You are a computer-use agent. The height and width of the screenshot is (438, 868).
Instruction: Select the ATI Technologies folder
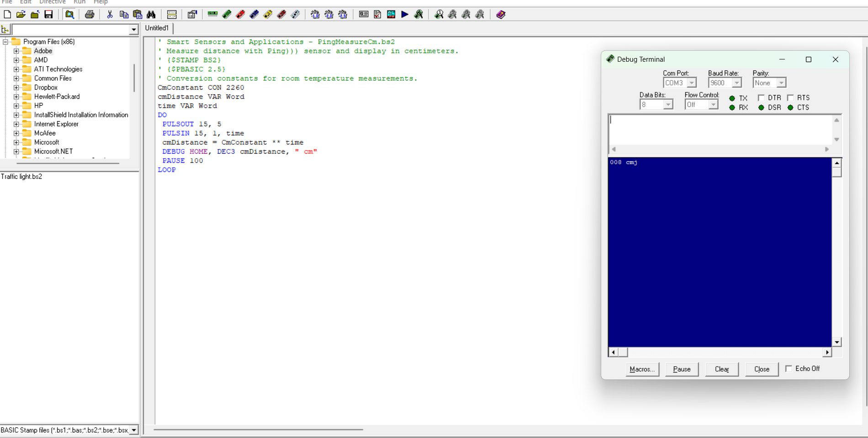[58, 69]
